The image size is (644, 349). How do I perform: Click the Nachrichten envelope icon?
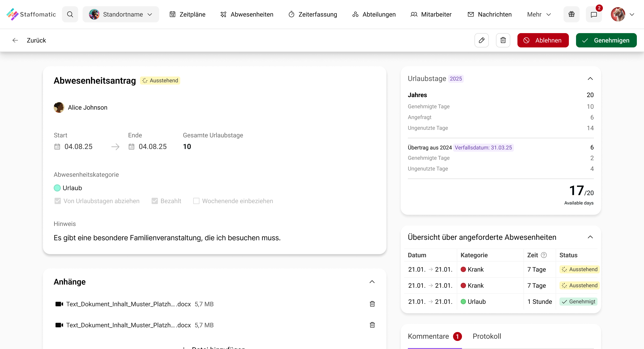click(471, 14)
